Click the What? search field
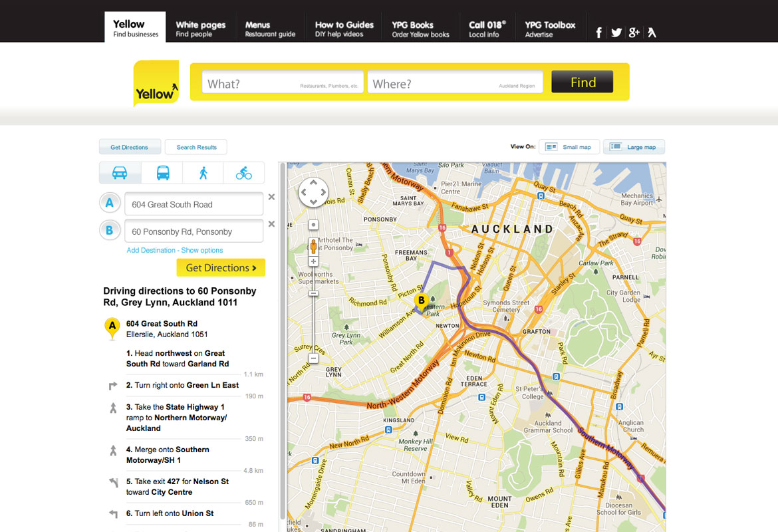This screenshot has width=778, height=532. point(283,83)
